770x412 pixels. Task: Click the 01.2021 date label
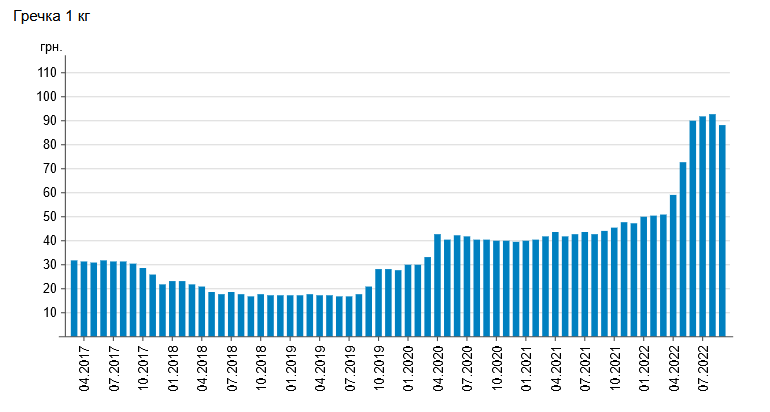tap(526, 368)
